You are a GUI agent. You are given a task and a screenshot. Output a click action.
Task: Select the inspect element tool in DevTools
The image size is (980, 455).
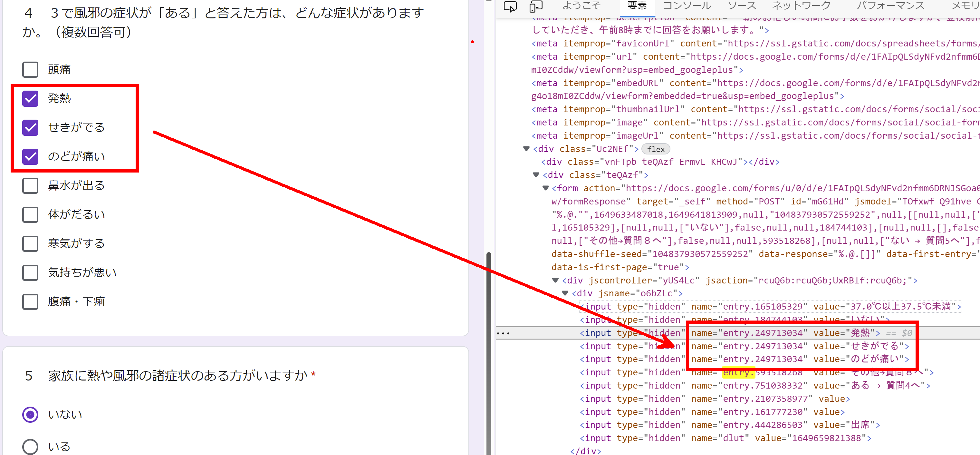tap(510, 6)
